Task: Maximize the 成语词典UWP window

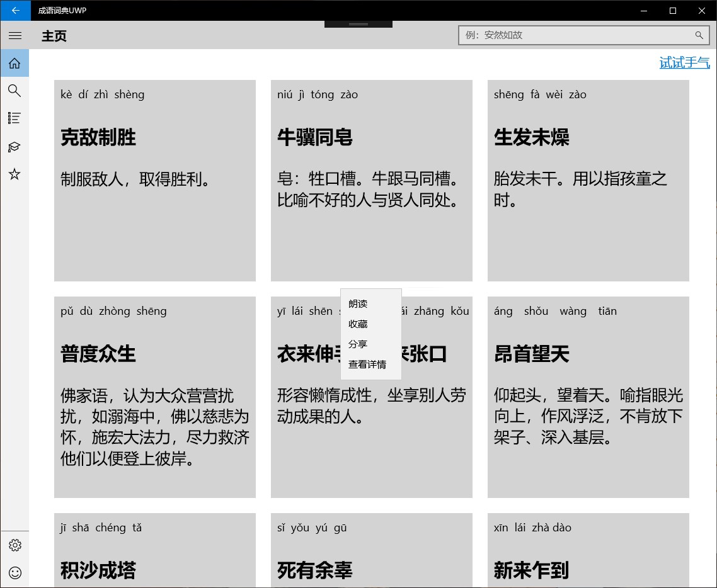Action: pos(673,11)
